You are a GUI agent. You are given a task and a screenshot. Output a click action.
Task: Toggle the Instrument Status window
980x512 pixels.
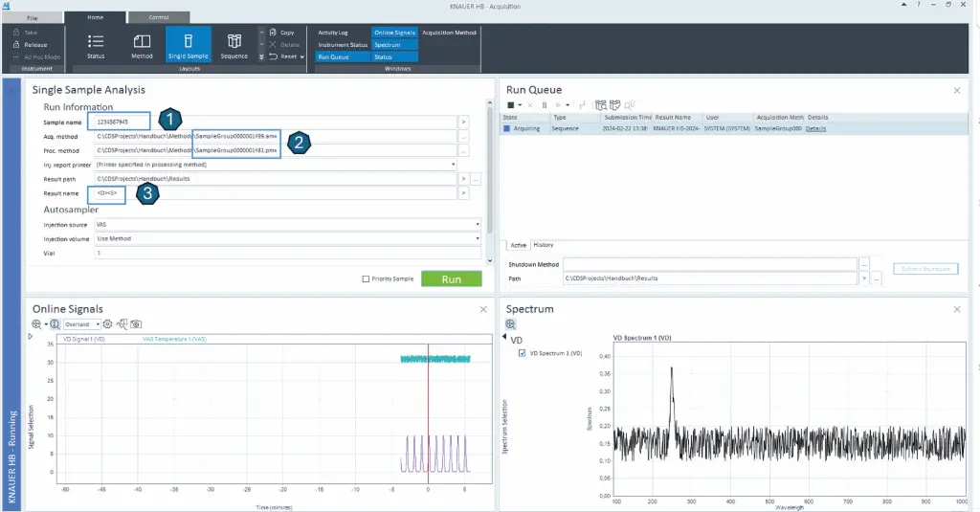(343, 45)
